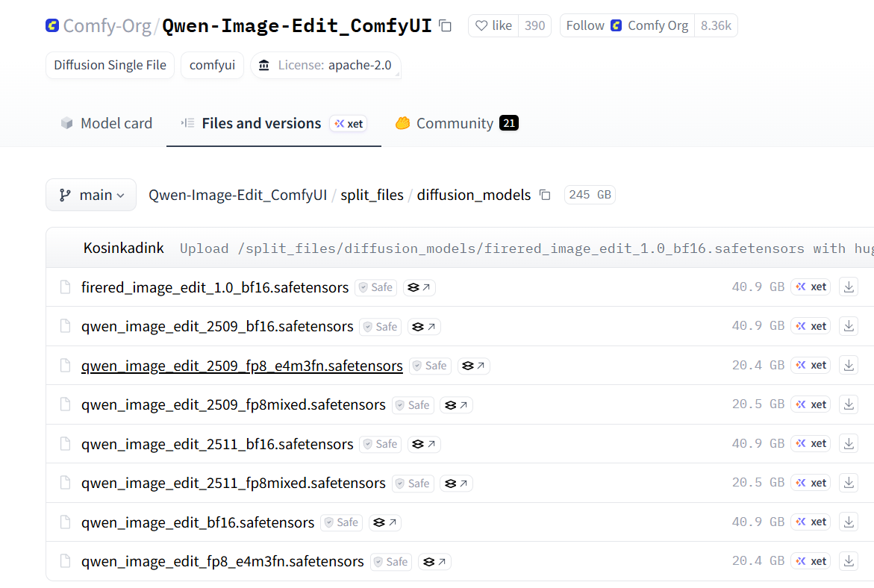
Task: Open the 390 likes count
Action: [534, 25]
